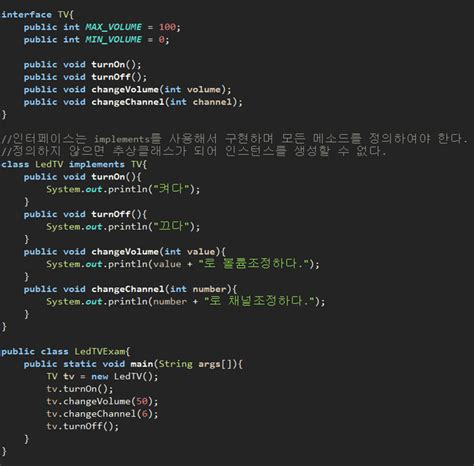Place cursor on interface TV declaration
The image size is (474, 466).
[37, 15]
